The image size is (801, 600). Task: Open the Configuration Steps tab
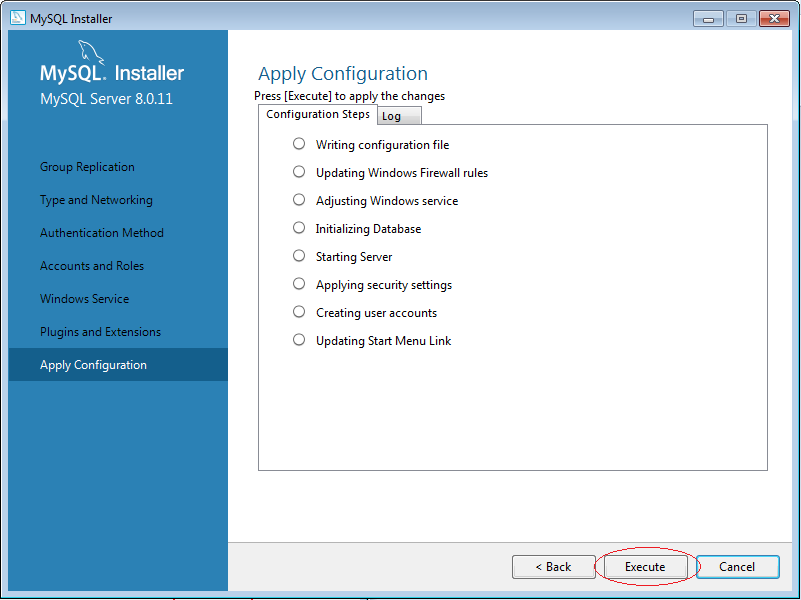click(x=318, y=114)
